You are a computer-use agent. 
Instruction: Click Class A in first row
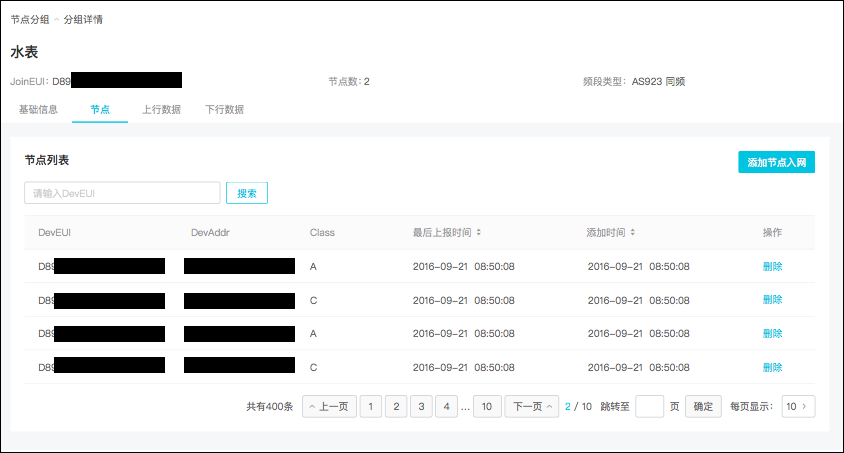(313, 266)
